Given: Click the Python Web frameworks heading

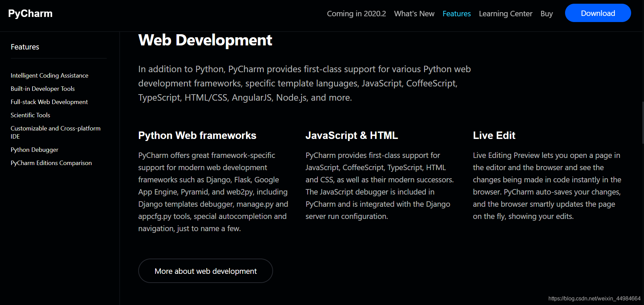Looking at the screenshot, I should [x=197, y=136].
